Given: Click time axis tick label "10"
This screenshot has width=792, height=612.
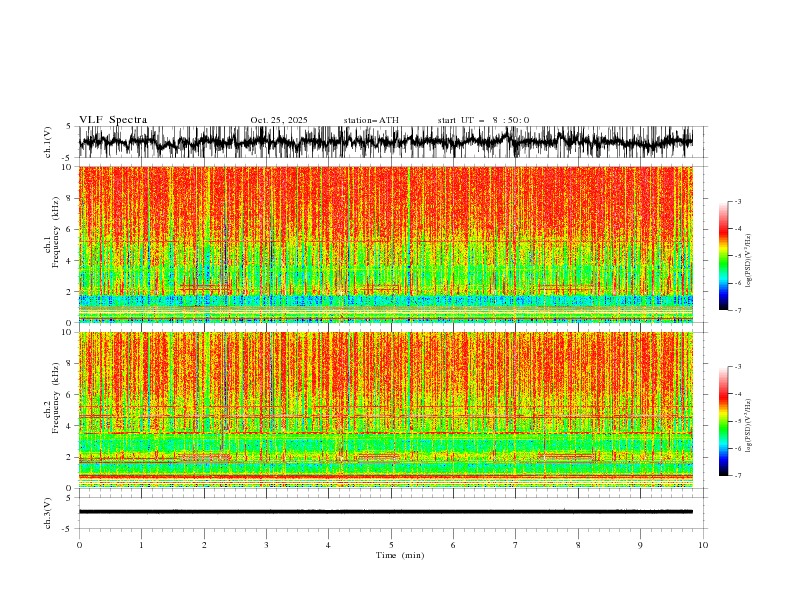Looking at the screenshot, I should [703, 545].
